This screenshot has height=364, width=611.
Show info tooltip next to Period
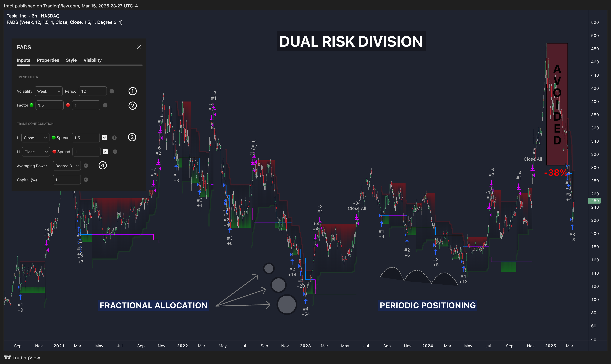[x=112, y=91]
